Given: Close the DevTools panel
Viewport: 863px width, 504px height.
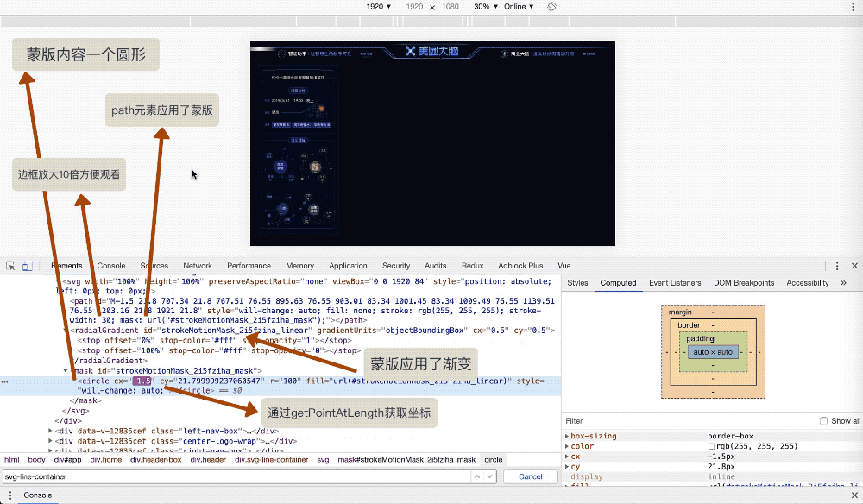Looking at the screenshot, I should click(x=854, y=266).
